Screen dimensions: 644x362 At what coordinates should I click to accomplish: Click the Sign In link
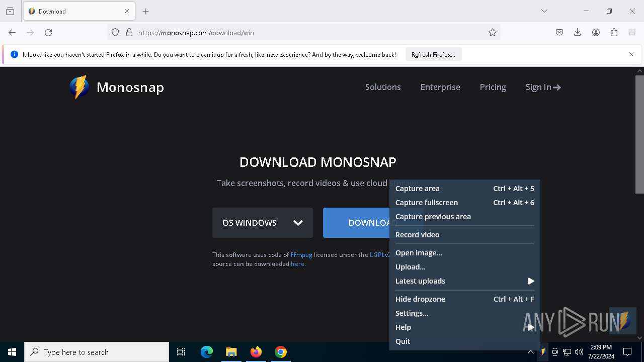[x=543, y=87]
